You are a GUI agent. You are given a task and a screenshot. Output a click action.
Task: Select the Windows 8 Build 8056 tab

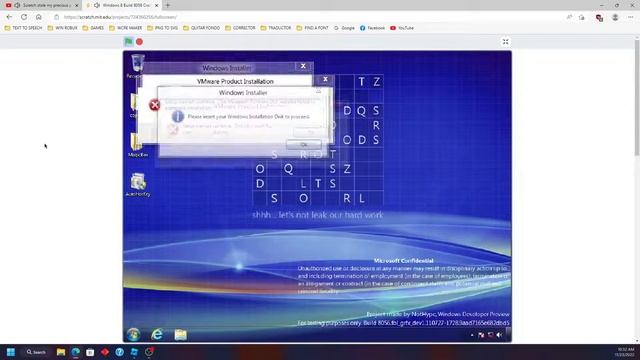click(122, 5)
